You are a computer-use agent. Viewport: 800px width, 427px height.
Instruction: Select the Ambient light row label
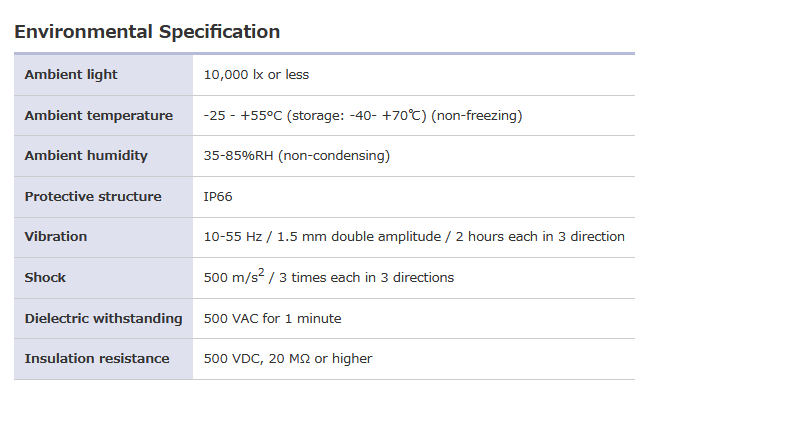(x=71, y=75)
